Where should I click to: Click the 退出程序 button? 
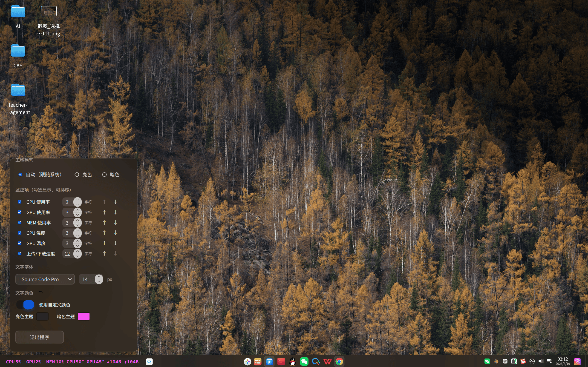point(40,337)
